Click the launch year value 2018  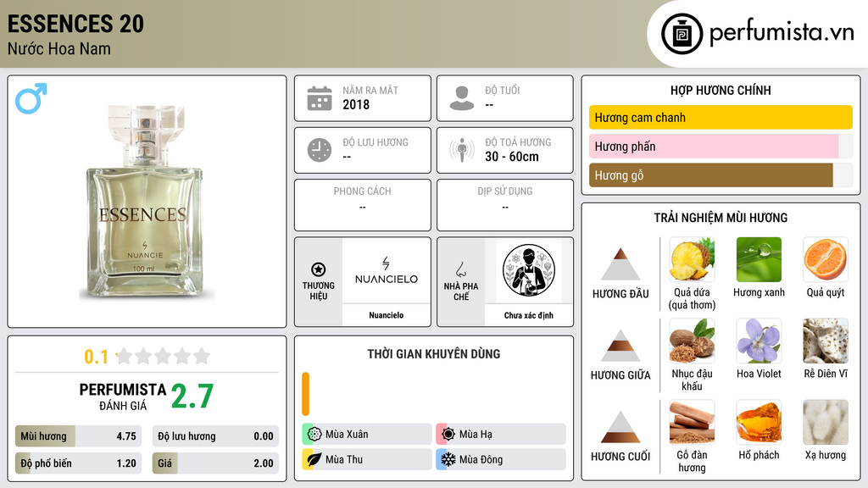tap(356, 104)
